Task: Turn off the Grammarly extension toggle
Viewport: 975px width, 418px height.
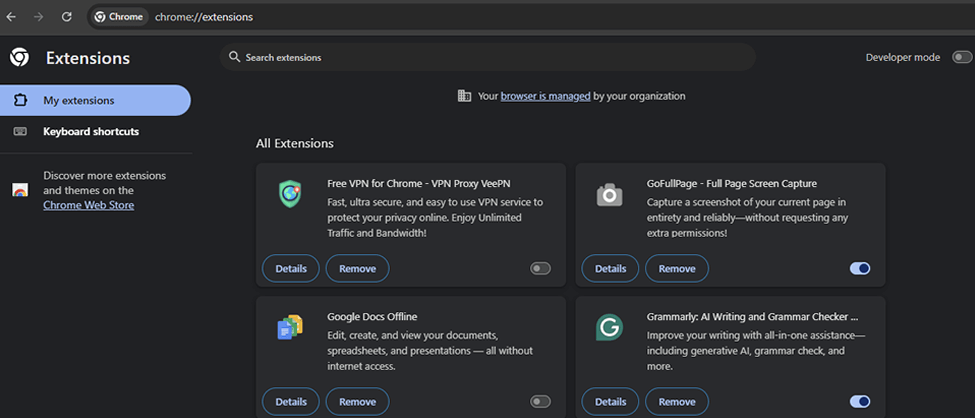Action: [860, 402]
